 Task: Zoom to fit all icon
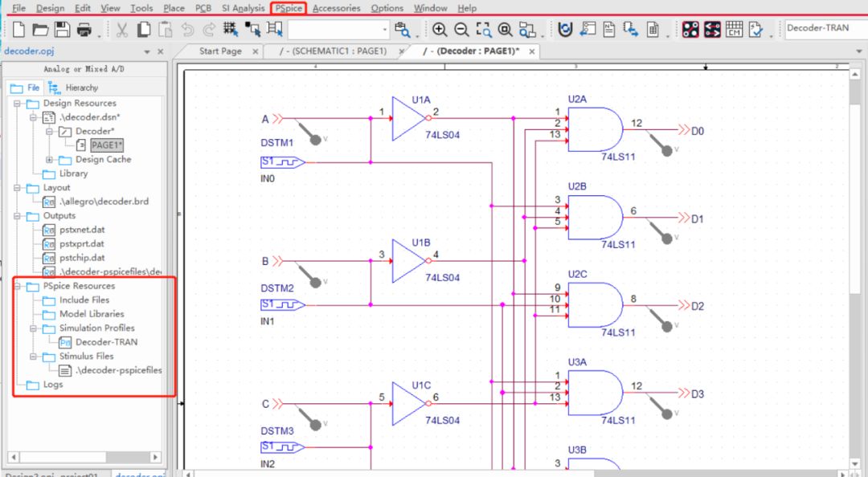(505, 30)
